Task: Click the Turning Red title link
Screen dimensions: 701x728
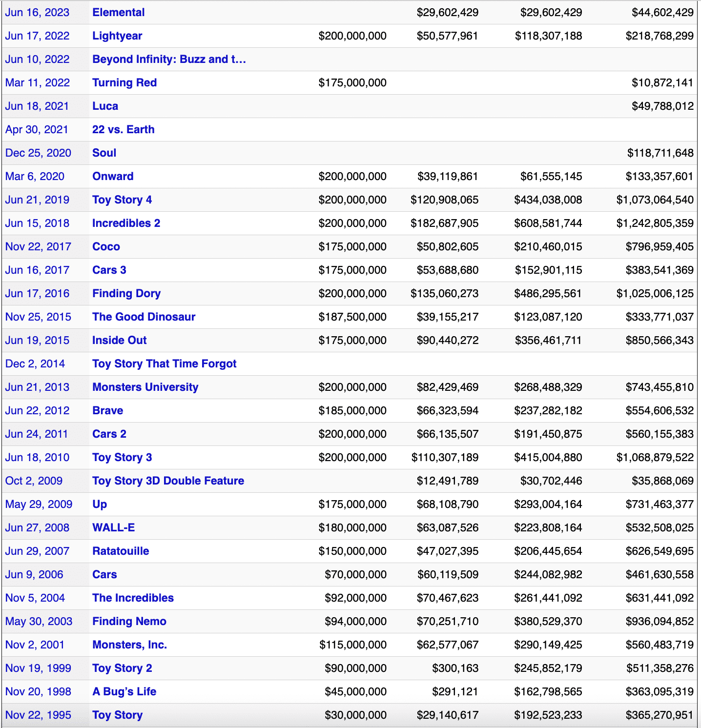Action: tap(124, 83)
